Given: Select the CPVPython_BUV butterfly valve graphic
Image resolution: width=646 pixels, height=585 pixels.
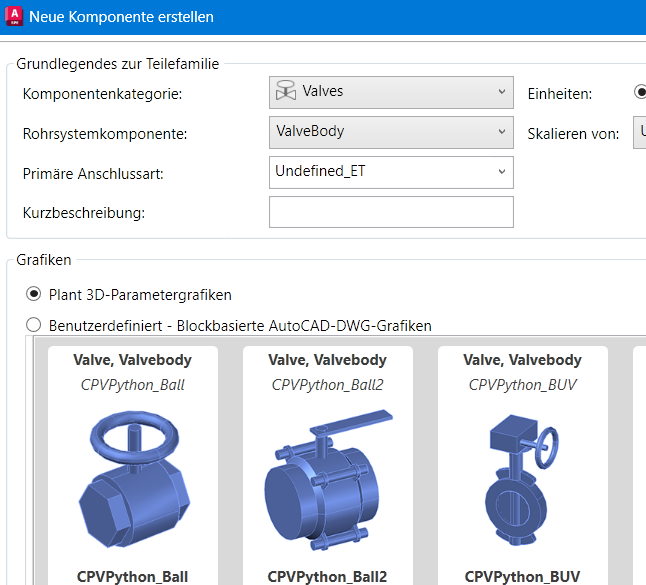Looking at the screenshot, I should [x=522, y=470].
